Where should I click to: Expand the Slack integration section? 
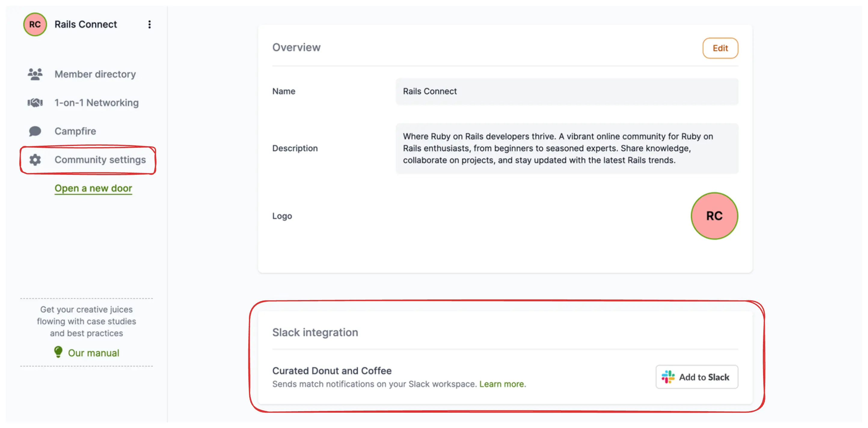click(x=315, y=332)
